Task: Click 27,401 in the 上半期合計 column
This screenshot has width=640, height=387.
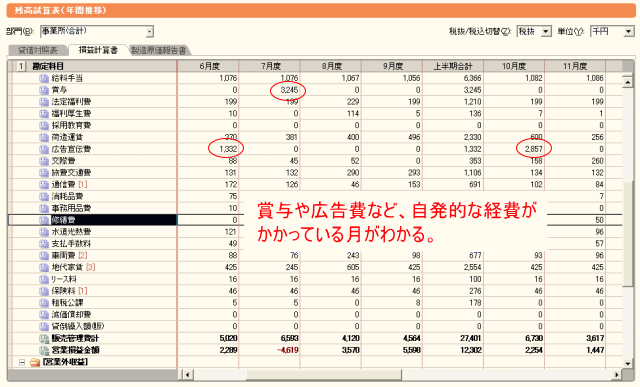Action: click(471, 338)
